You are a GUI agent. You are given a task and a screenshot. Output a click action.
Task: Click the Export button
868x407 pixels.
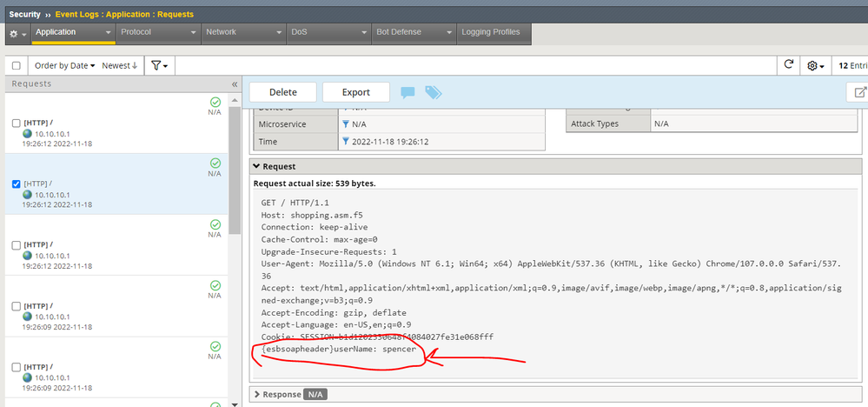click(355, 92)
